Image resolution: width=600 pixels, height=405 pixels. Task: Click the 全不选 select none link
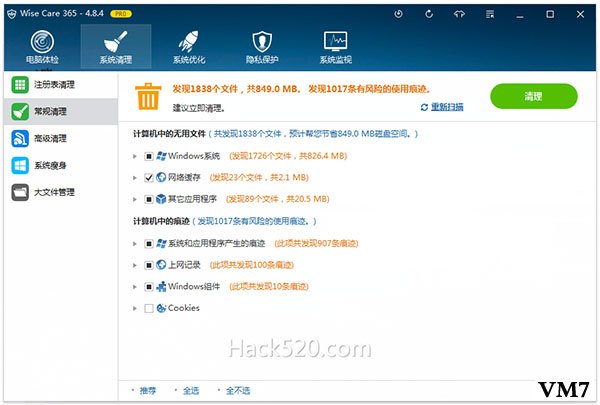click(238, 390)
